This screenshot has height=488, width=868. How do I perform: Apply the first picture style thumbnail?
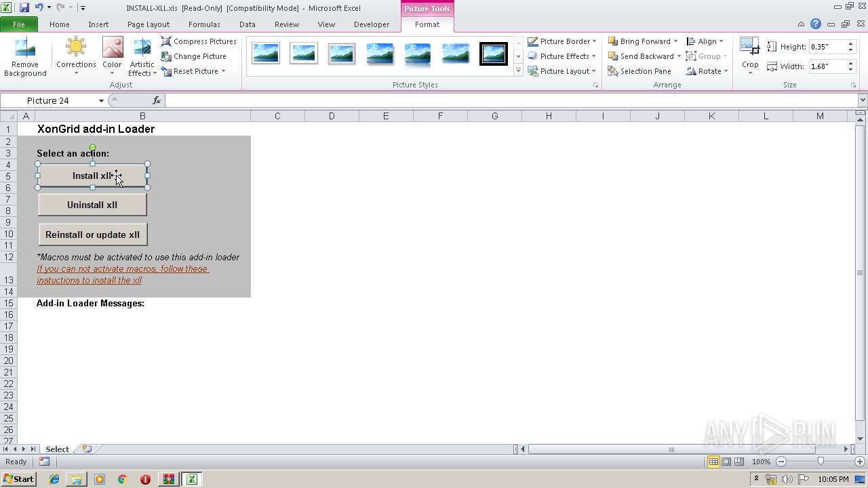tap(266, 54)
